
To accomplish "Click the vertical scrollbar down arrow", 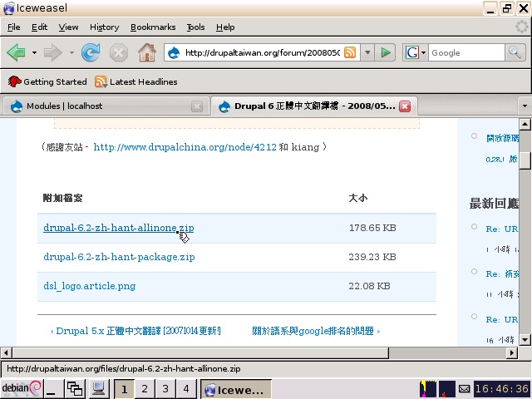I will pyautogui.click(x=525, y=339).
